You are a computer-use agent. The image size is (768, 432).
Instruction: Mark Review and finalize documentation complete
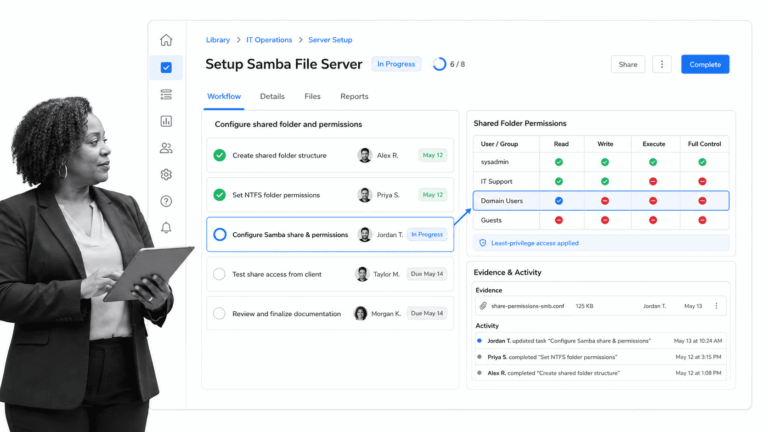(219, 313)
